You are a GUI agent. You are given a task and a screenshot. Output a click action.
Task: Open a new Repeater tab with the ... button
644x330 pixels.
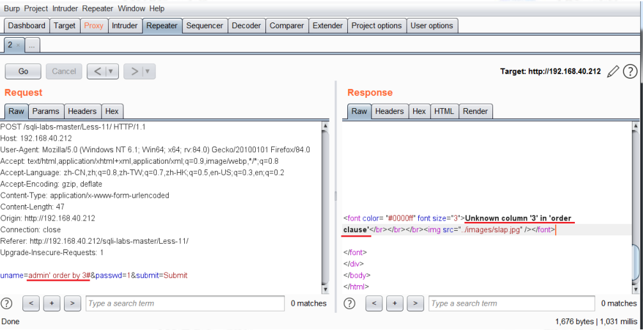pos(32,45)
